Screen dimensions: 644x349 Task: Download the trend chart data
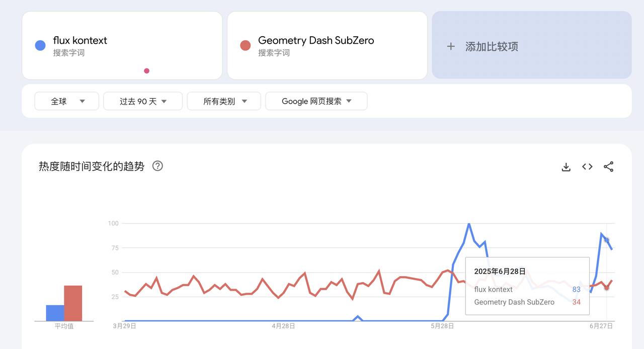[566, 167]
